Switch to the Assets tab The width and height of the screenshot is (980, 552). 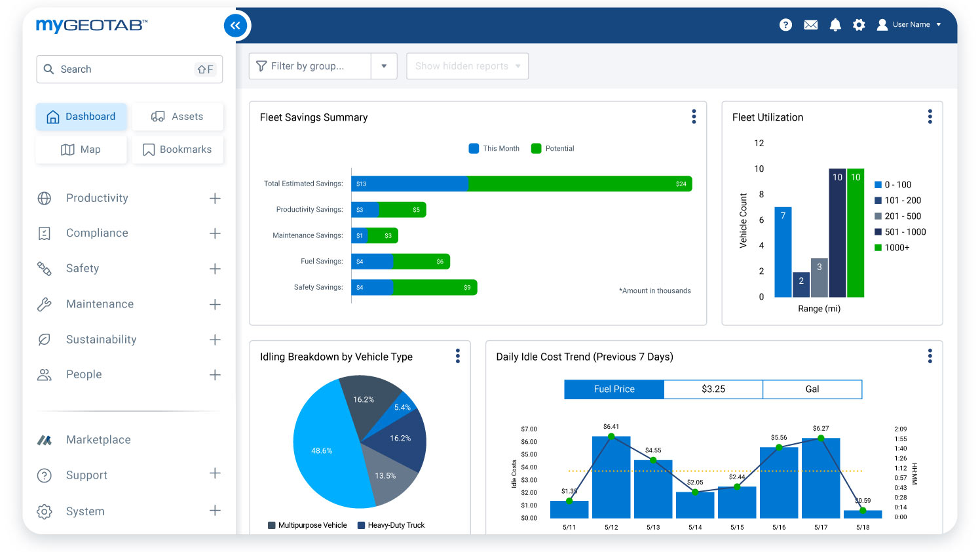[178, 117]
